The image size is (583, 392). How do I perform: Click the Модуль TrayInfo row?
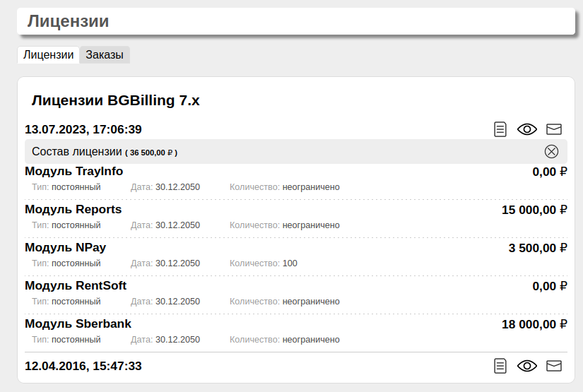(x=74, y=171)
